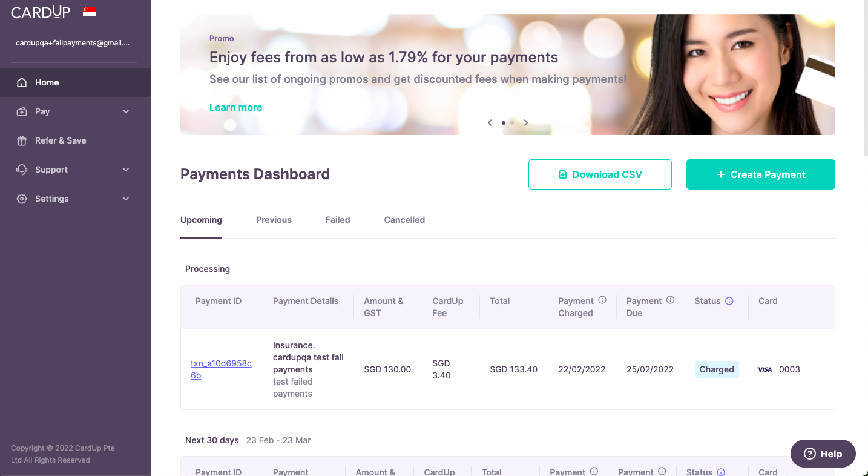Click the CardUp logo
868x476 pixels.
pos(41,12)
